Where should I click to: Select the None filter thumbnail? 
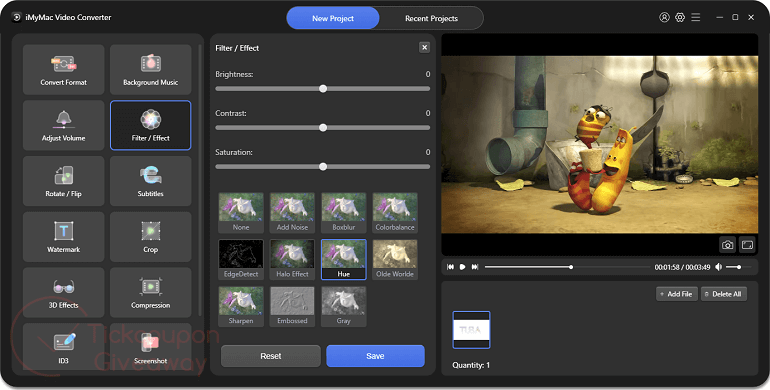[x=241, y=213]
